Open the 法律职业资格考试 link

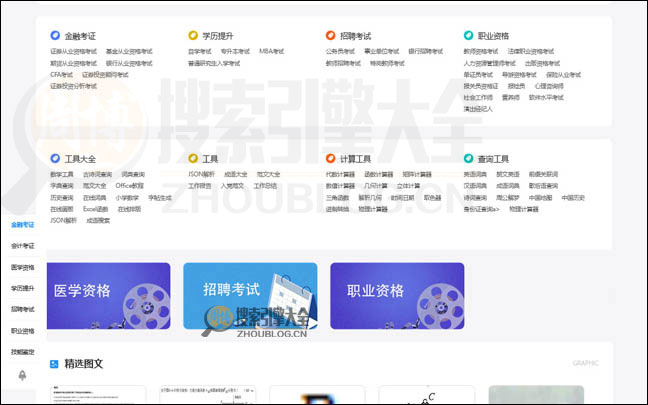tap(531, 52)
